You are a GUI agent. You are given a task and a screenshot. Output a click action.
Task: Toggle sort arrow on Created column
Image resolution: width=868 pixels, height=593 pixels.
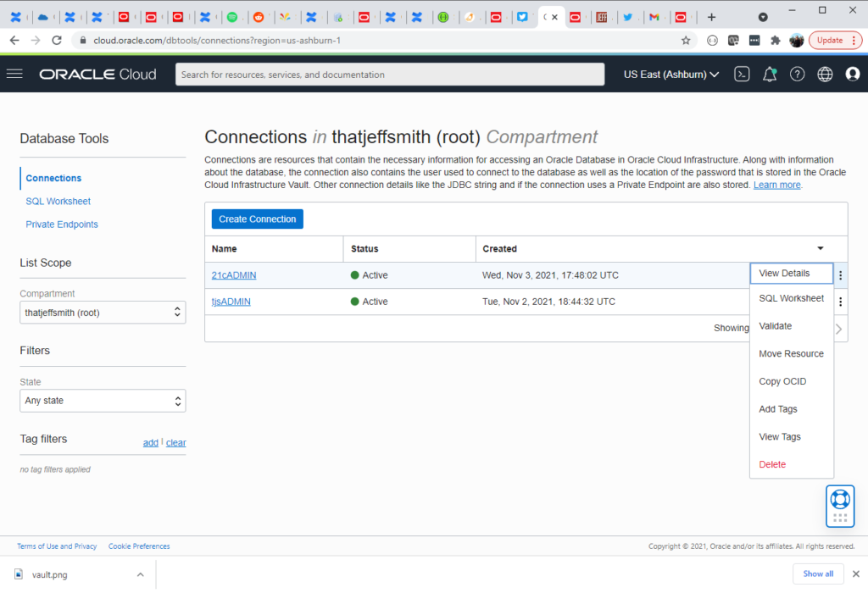[x=821, y=248]
